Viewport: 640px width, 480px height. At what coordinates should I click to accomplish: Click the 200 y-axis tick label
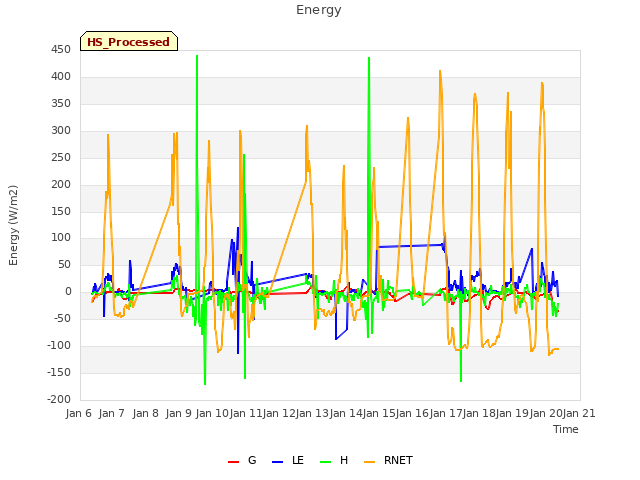[61, 184]
